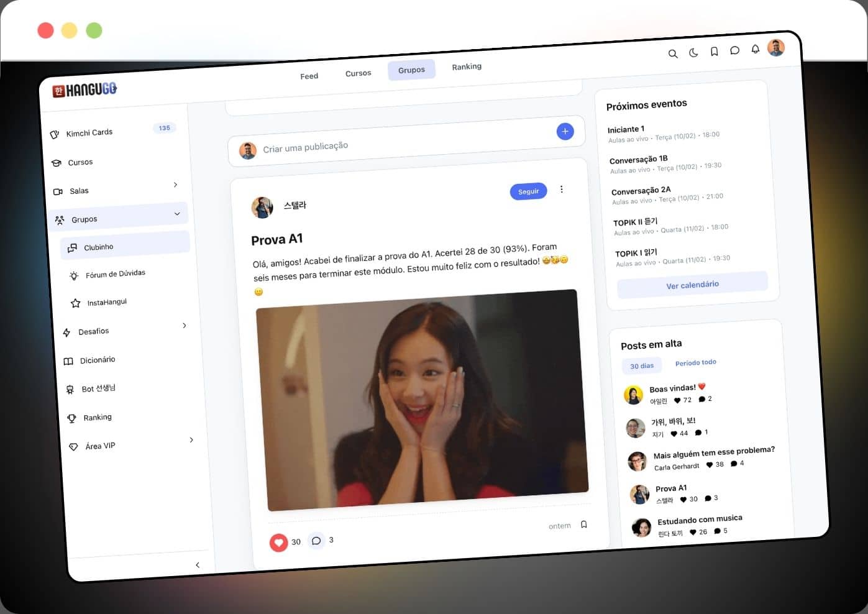Bookmark the Prova A1 post
The height and width of the screenshot is (614, 868).
pyautogui.click(x=583, y=525)
